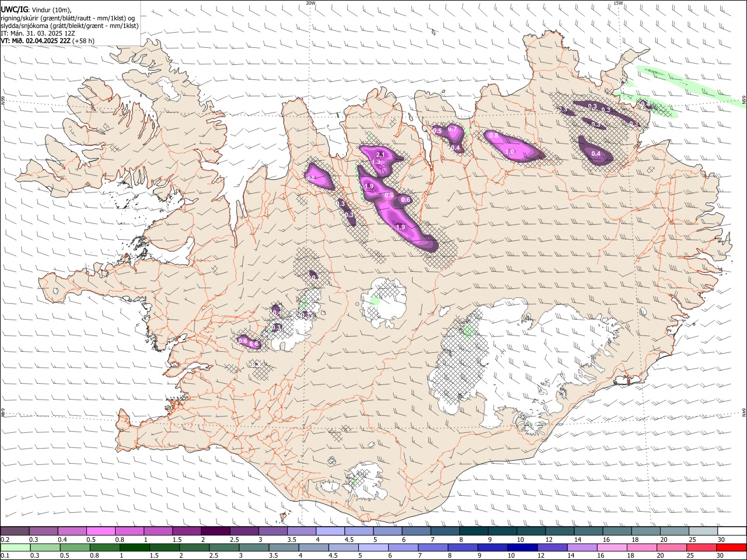Pick the deep blue 10–12 rain legend swatch
Screen dimensions: 747x560
click(x=522, y=547)
